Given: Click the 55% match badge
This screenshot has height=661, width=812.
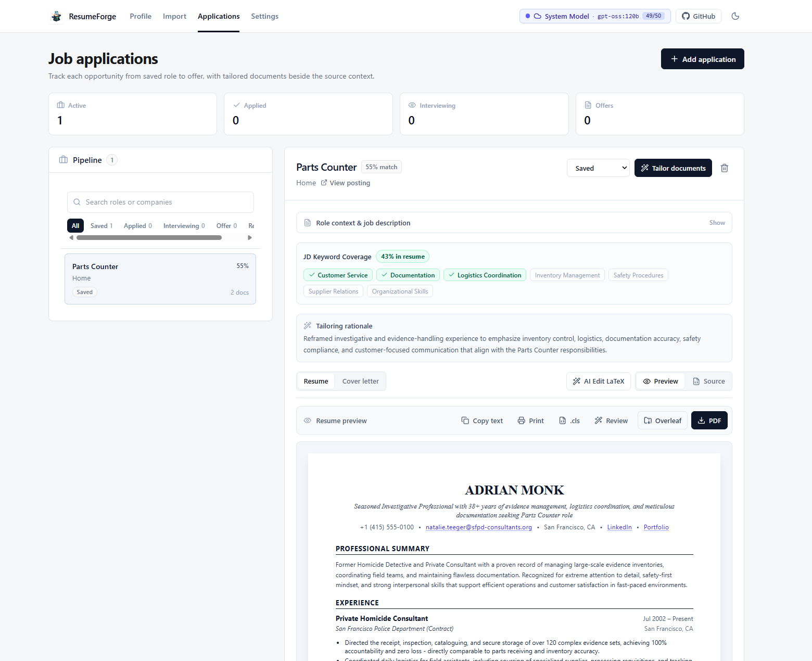Looking at the screenshot, I should pos(382,167).
